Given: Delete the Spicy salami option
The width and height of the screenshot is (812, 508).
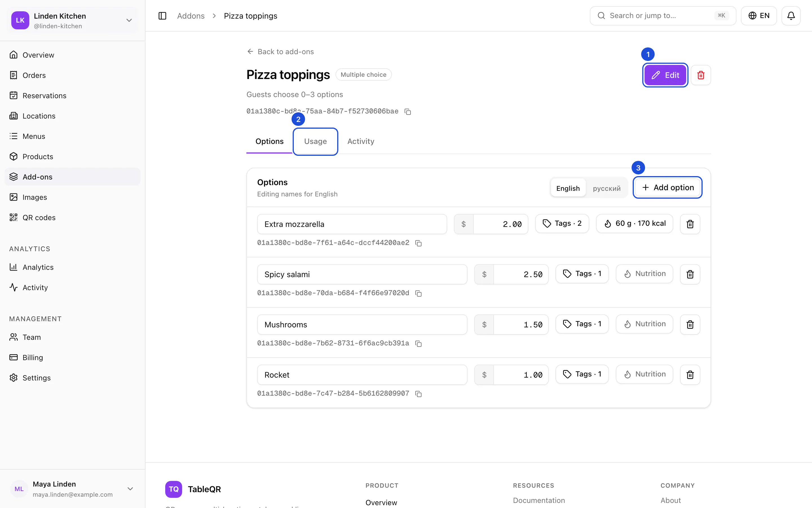Looking at the screenshot, I should click(690, 274).
